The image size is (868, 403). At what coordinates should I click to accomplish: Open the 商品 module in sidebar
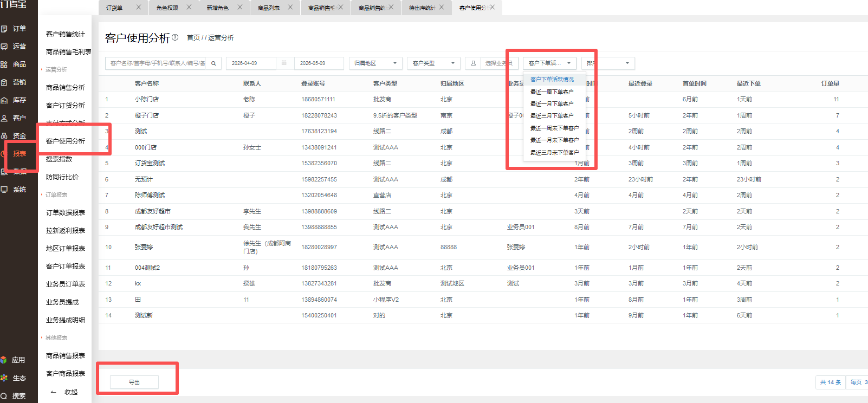point(14,64)
